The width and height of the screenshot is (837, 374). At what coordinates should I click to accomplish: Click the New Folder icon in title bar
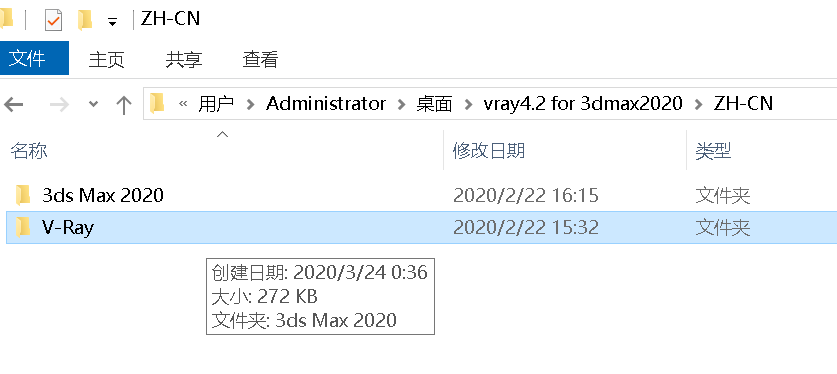85,21
